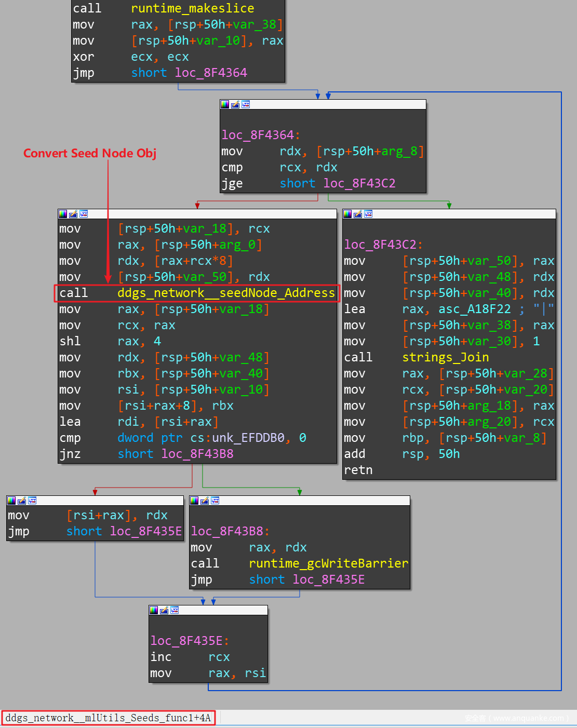
Task: Click the pencil edit icon on loc_8F43B8 node
Action: (x=205, y=501)
